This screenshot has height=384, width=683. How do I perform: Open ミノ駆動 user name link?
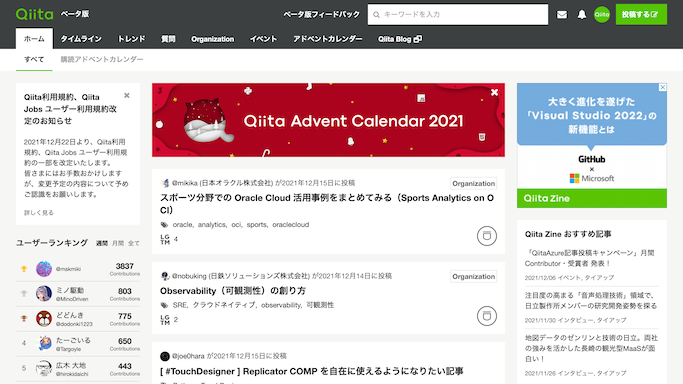pyautogui.click(x=70, y=290)
